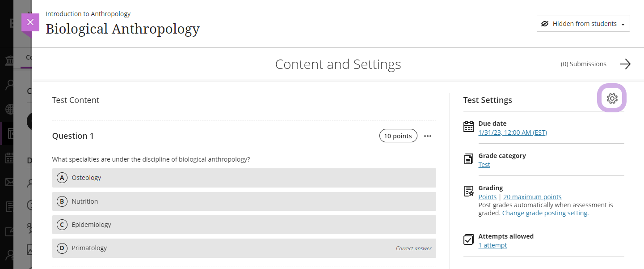Open Question 1 more options ellipsis
Screen dimensions: 644x269
coord(428,136)
